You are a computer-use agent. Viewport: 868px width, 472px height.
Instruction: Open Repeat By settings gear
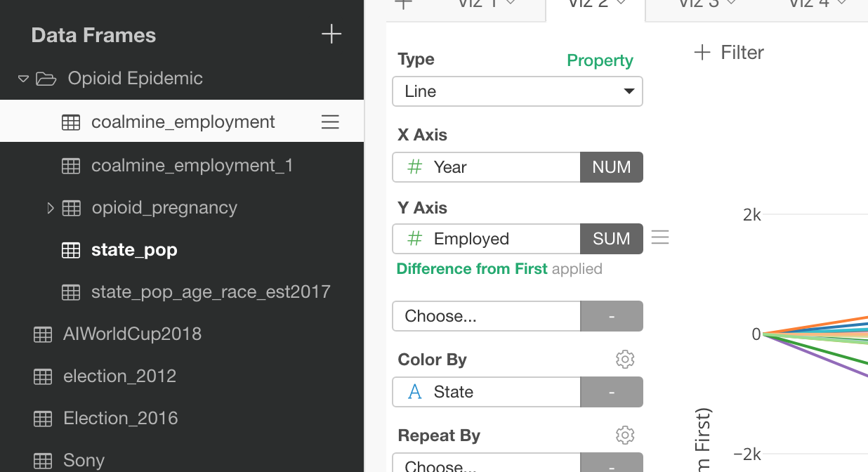(x=625, y=435)
